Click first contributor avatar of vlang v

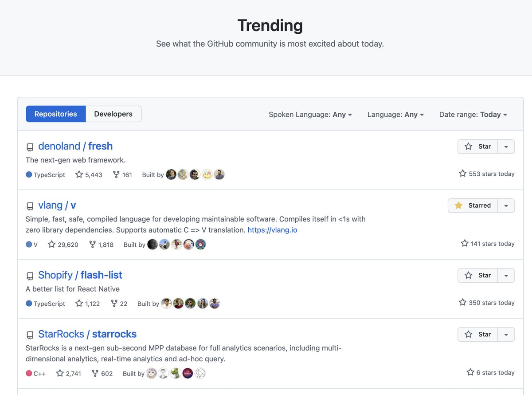153,244
